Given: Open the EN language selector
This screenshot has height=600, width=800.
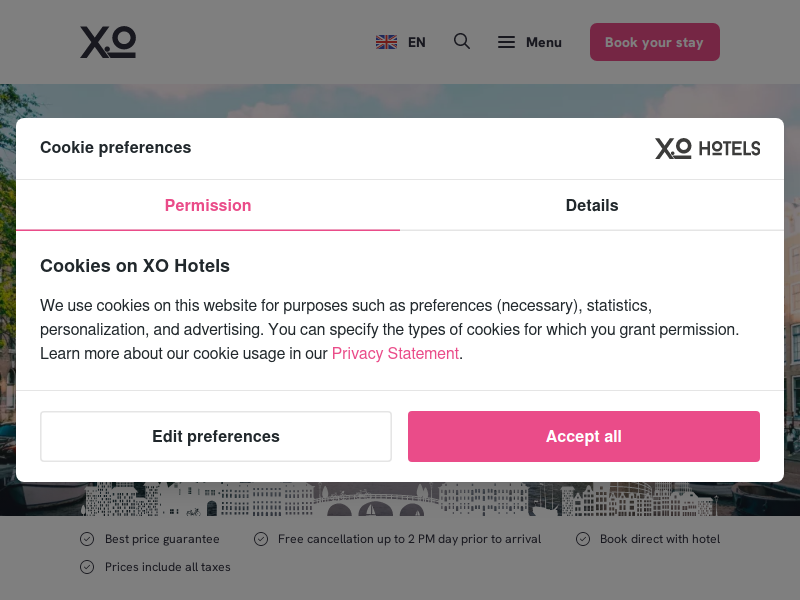Looking at the screenshot, I should [x=417, y=42].
